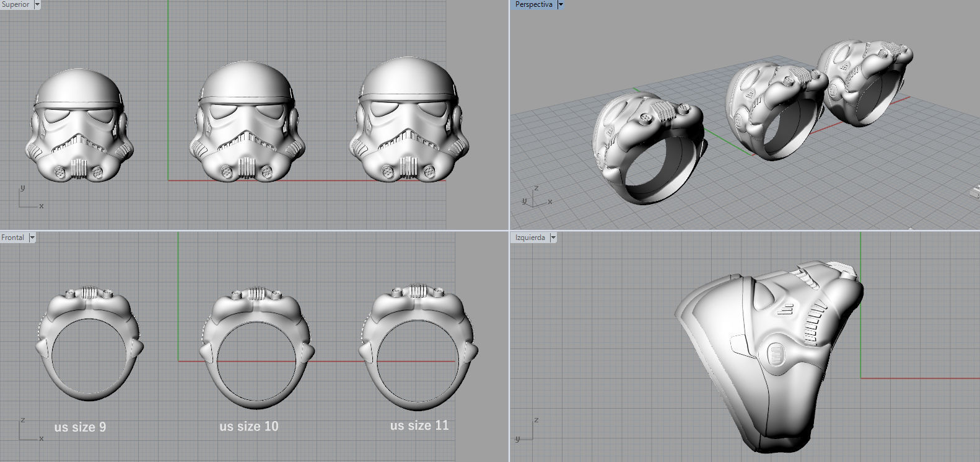Select the 'us size 9' text label
980x462 pixels.
tap(80, 427)
